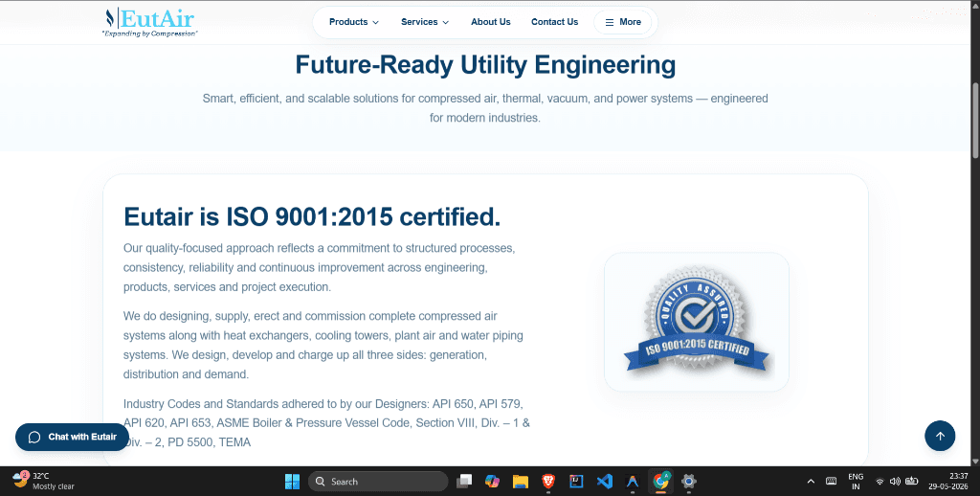Click 'Eutair is ISO 9001:2015 certified.' heading

coord(312,217)
